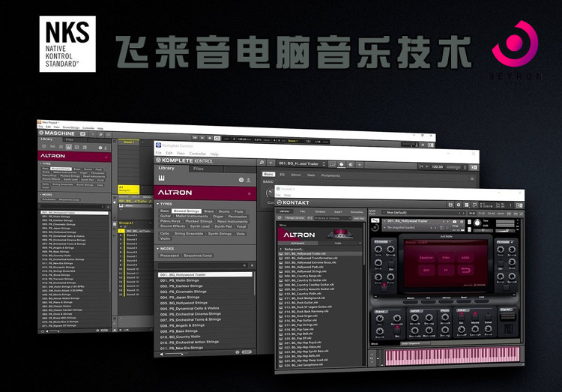This screenshot has height=392, width=562.
Task: Select the Portamento tab in Komplete Kontrol
Action: (330, 175)
